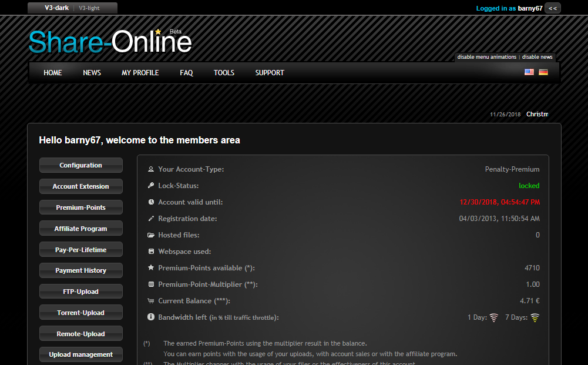Viewport: 588px width, 365px height.
Task: Click the Share-Online logo
Action: (x=110, y=41)
